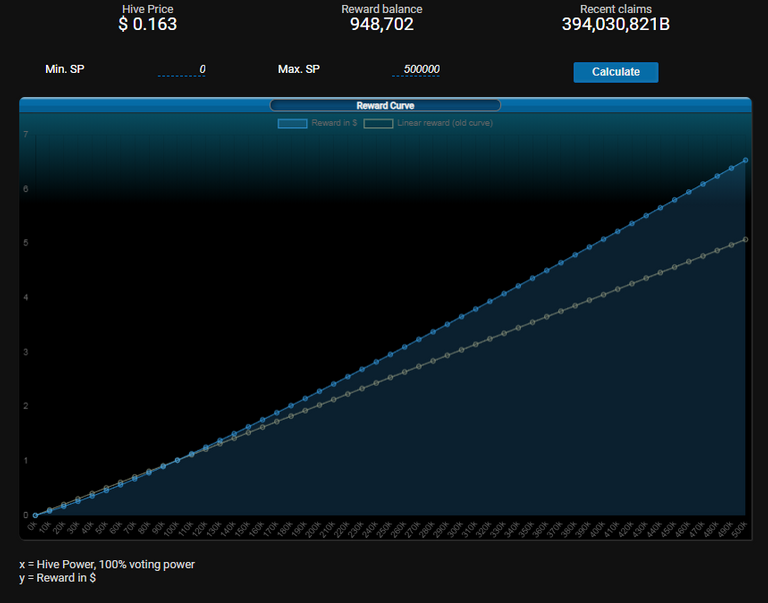The height and width of the screenshot is (603, 768).
Task: Select the Max. SP input field
Action: click(x=416, y=70)
